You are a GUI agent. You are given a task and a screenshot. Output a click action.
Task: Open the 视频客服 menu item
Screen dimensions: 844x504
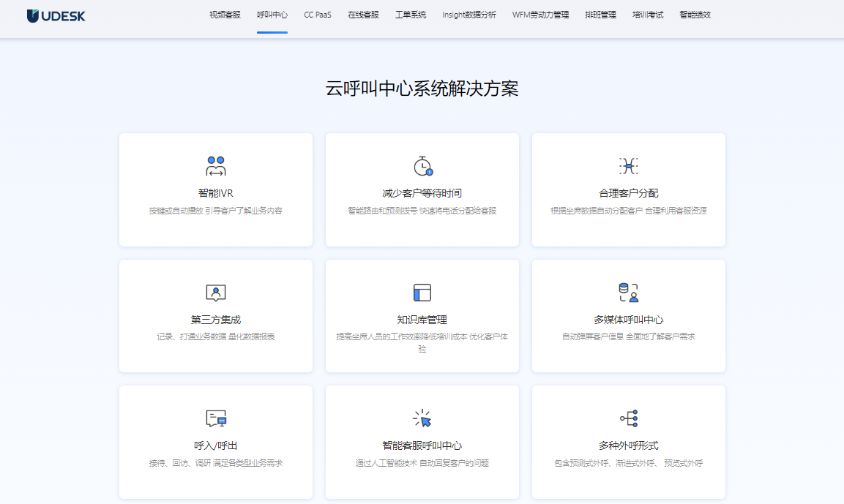click(223, 14)
